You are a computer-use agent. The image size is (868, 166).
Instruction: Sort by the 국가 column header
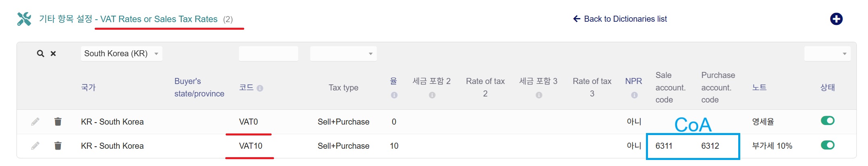88,87
